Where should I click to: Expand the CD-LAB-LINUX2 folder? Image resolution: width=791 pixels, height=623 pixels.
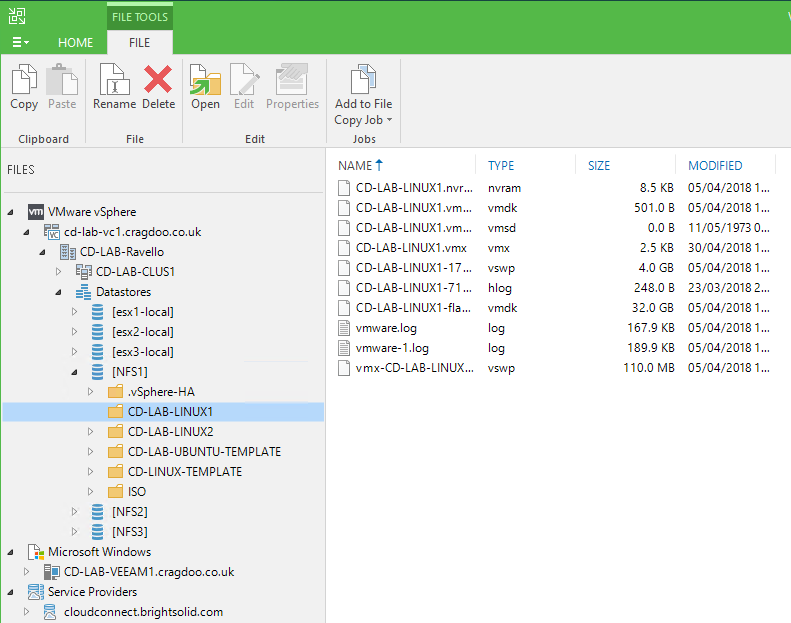[x=90, y=431]
